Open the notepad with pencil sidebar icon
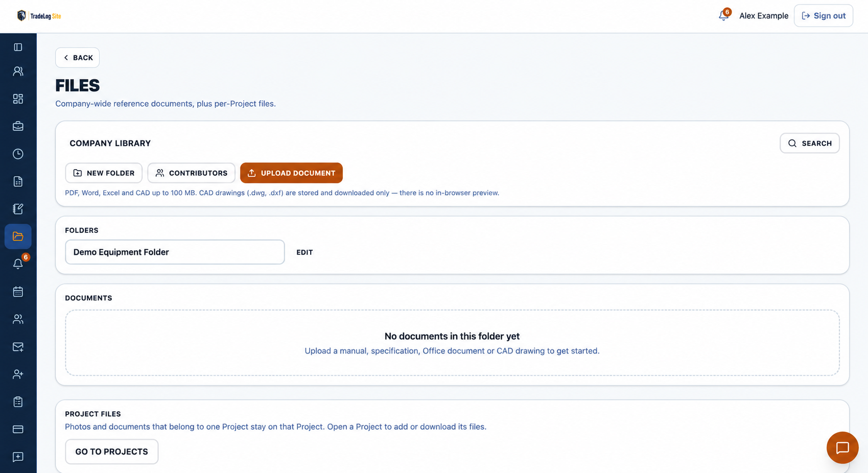868x473 pixels. point(18,209)
